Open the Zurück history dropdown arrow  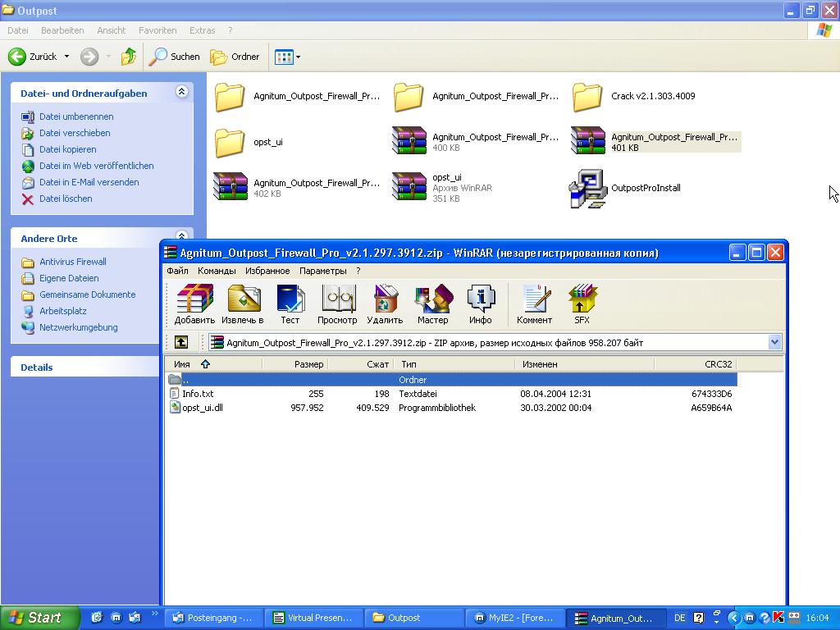(67, 57)
